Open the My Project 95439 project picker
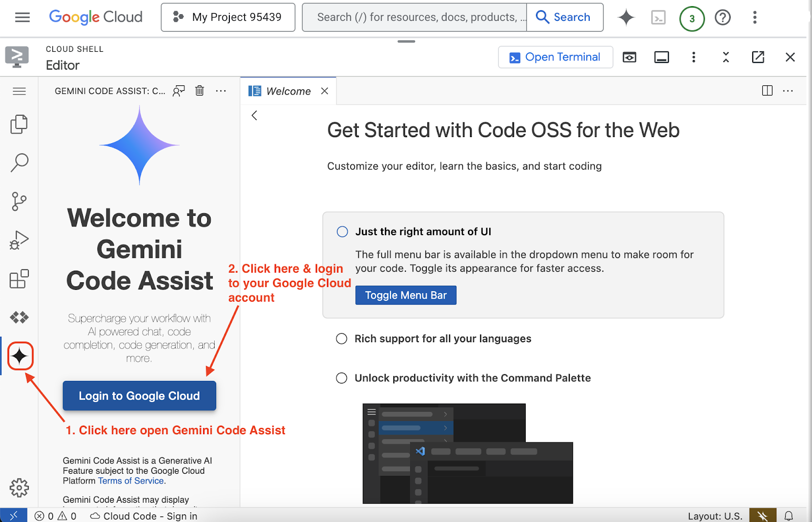 pos(228,17)
